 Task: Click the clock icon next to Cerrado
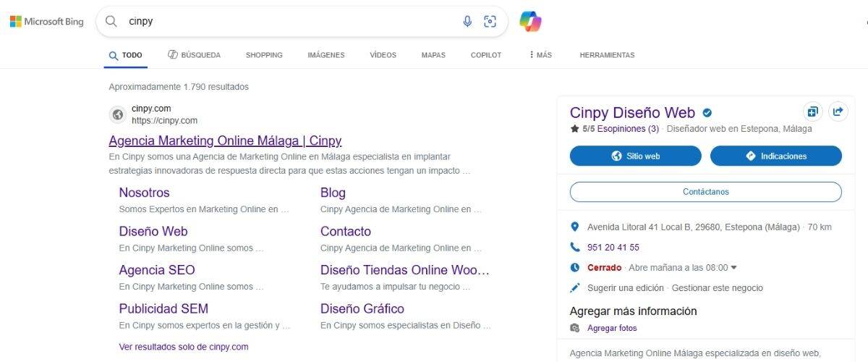coord(575,267)
